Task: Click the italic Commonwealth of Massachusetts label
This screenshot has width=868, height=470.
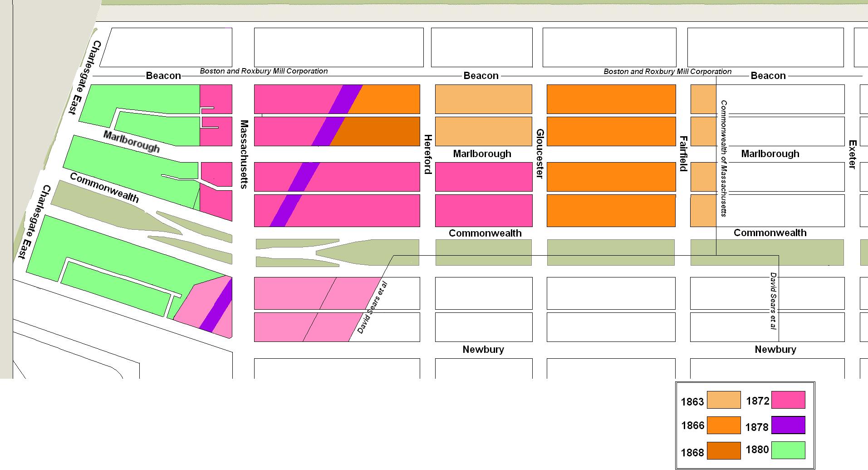Action: point(724,158)
